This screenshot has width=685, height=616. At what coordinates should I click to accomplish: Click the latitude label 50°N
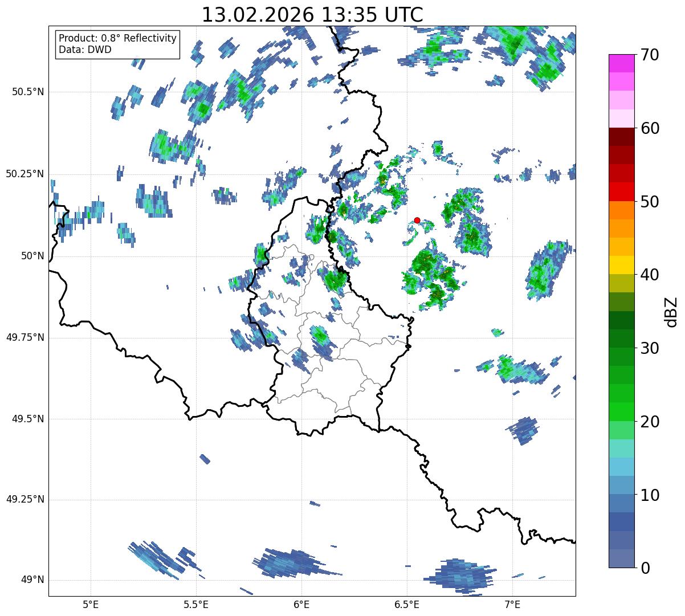pyautogui.click(x=31, y=256)
